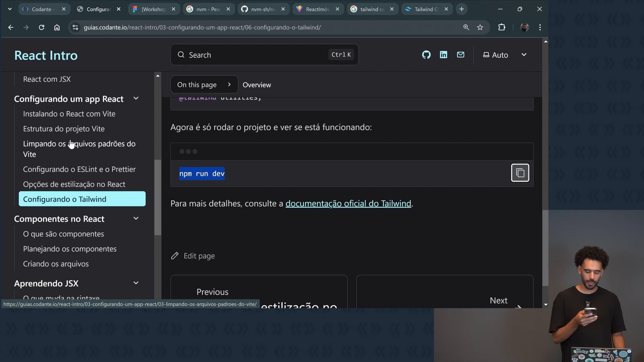
Task: Open Planejando os componentes
Action: pyautogui.click(x=70, y=249)
